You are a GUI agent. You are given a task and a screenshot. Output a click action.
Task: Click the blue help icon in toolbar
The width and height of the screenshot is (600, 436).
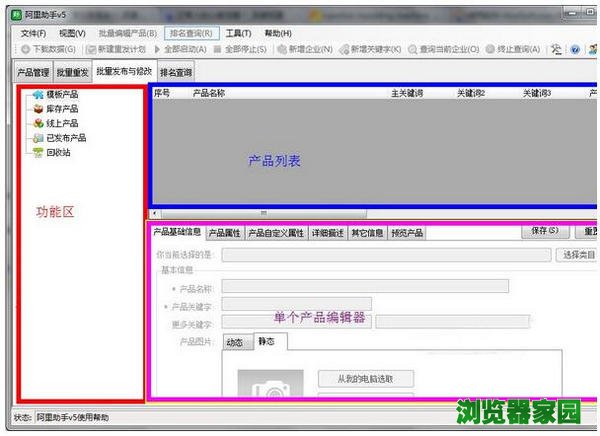click(x=575, y=49)
